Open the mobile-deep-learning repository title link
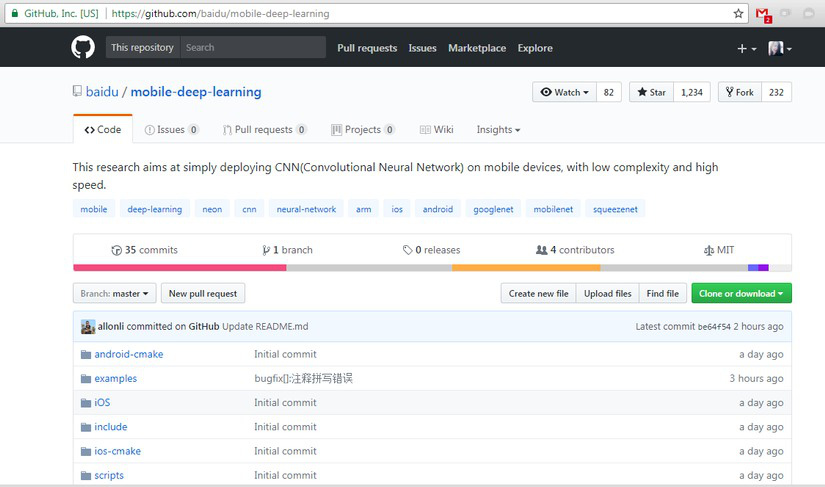The width and height of the screenshot is (825, 487). pos(196,92)
